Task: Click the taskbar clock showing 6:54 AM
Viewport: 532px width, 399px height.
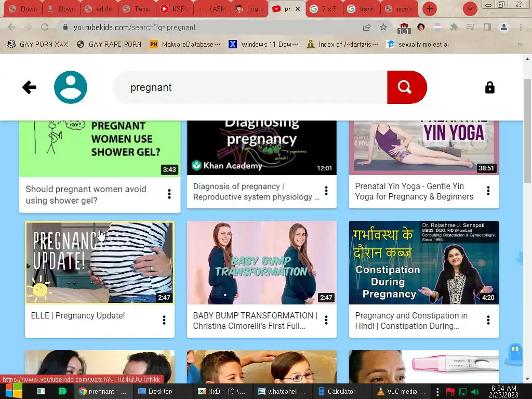Action: tap(504, 391)
